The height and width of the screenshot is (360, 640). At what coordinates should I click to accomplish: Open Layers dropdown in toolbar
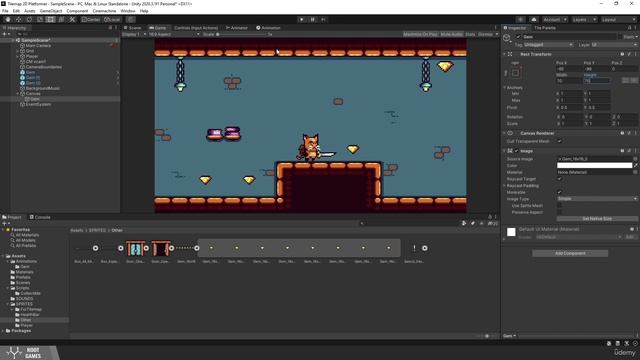coord(584,20)
